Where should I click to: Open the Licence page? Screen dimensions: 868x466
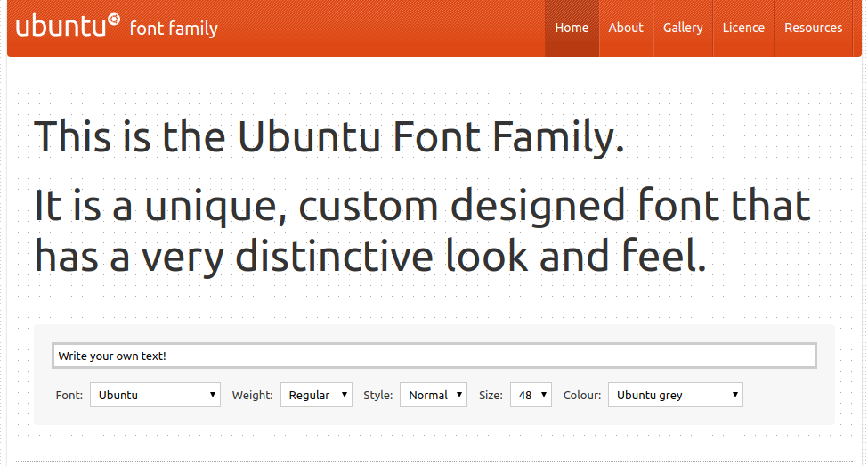(743, 28)
